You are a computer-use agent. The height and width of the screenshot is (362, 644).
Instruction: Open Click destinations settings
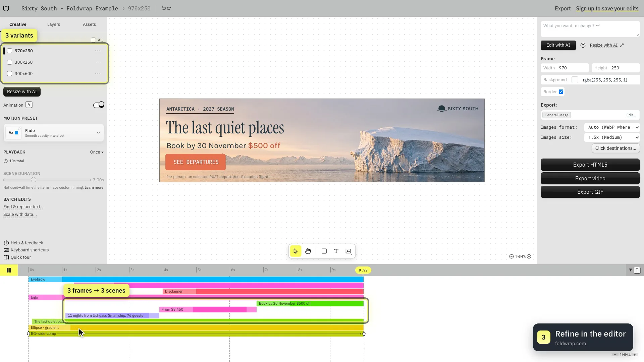pyautogui.click(x=615, y=148)
